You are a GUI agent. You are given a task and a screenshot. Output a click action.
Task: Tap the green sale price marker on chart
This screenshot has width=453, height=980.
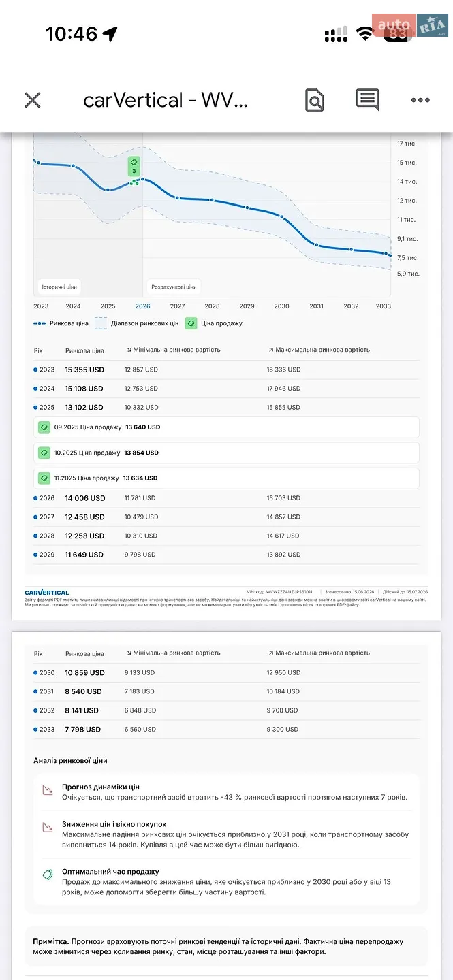[x=134, y=165]
